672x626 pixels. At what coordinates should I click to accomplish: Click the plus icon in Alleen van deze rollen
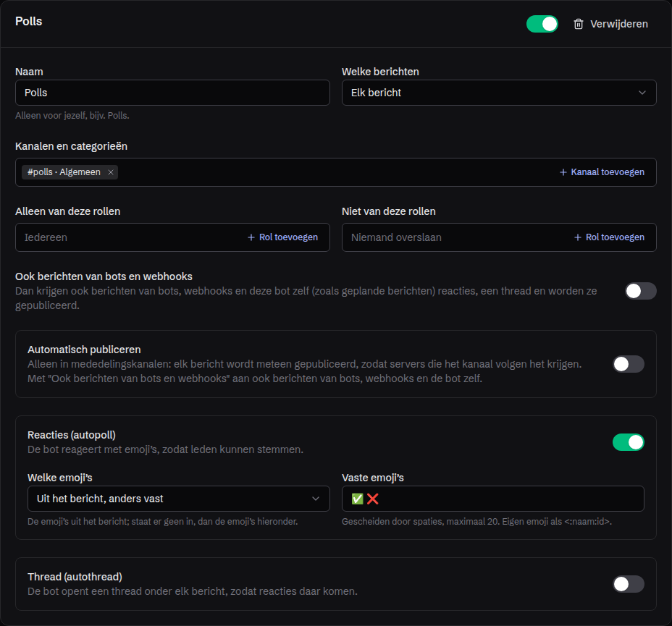[251, 237]
